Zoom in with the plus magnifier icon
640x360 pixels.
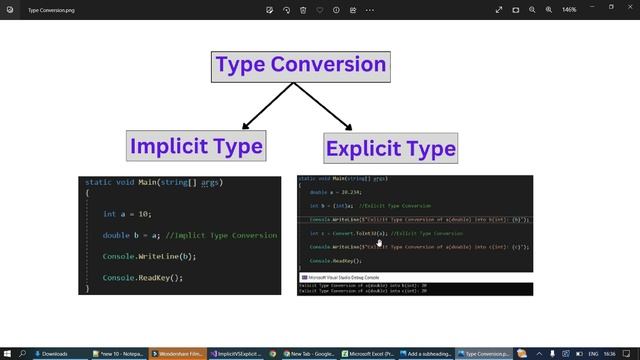pyautogui.click(x=549, y=10)
